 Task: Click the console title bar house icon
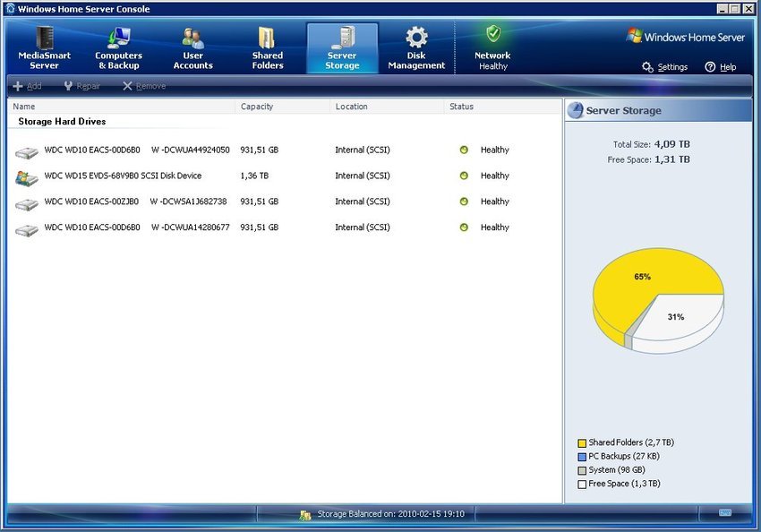tap(11, 8)
